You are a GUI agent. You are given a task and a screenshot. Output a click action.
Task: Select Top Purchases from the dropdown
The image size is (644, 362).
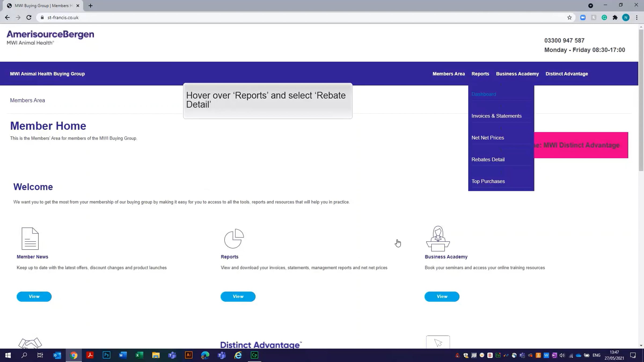(x=488, y=181)
